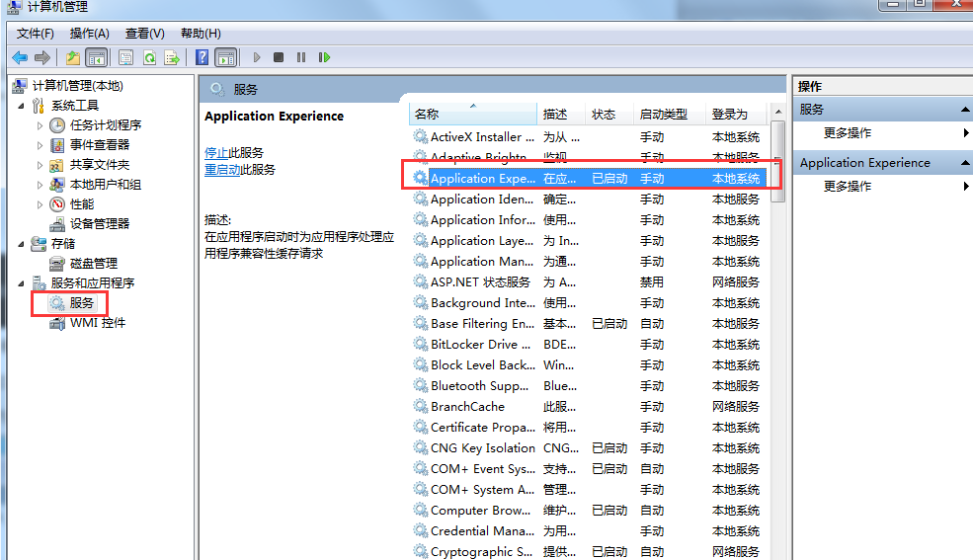Viewport: 973px width, 560px height.
Task: Toggle the Show/Hide Console Tree button
Action: pos(97,57)
